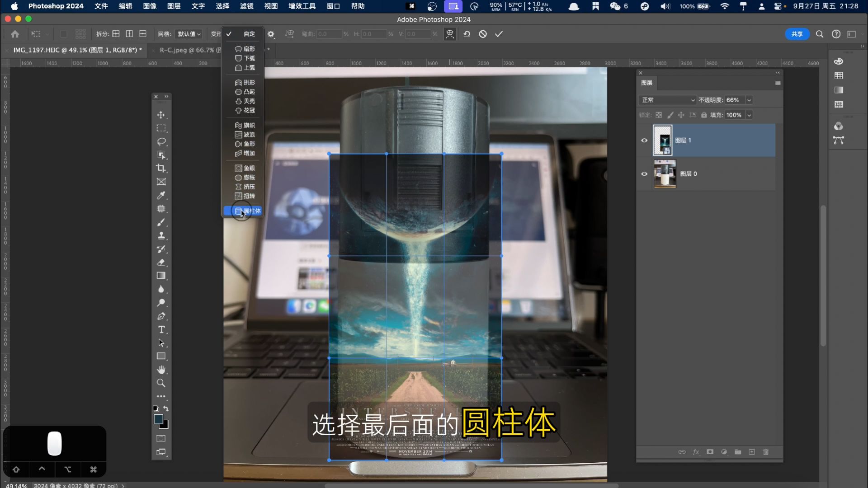
Task: Toggle lock transparent pixels
Action: click(x=659, y=115)
